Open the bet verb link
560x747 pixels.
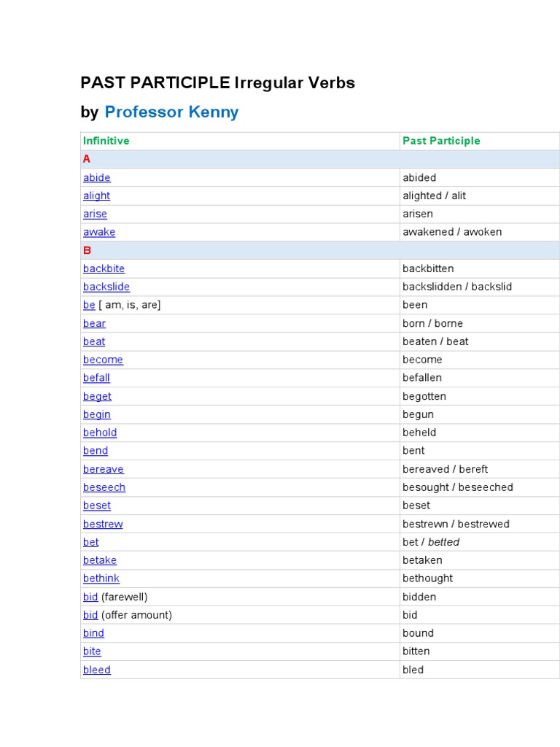(x=91, y=542)
